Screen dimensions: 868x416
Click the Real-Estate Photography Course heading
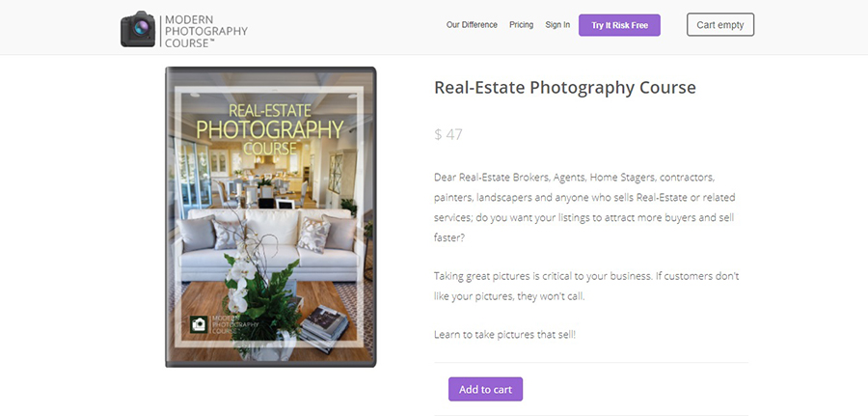[x=564, y=88]
